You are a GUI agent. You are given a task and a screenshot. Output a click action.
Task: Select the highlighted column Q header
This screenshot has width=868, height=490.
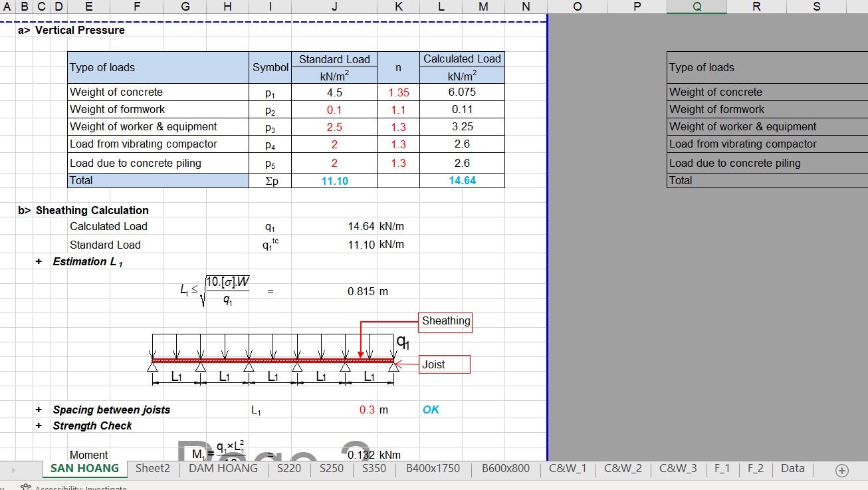point(697,7)
